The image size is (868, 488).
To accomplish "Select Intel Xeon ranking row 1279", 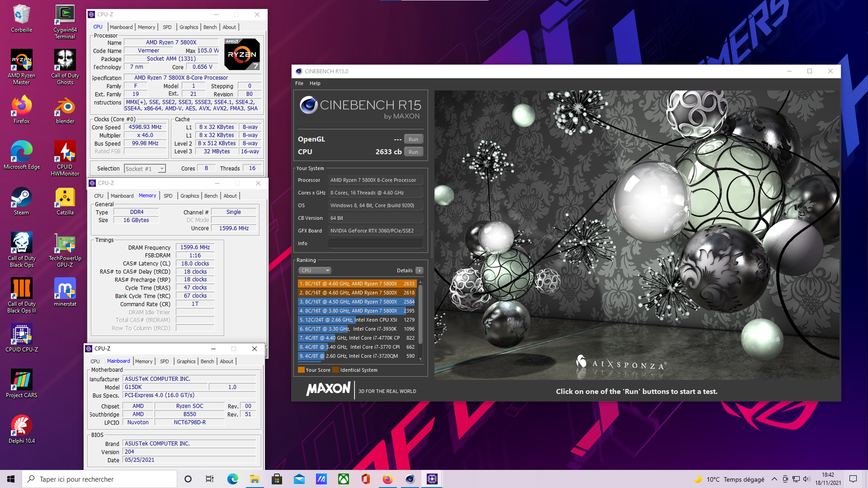I will pyautogui.click(x=357, y=320).
